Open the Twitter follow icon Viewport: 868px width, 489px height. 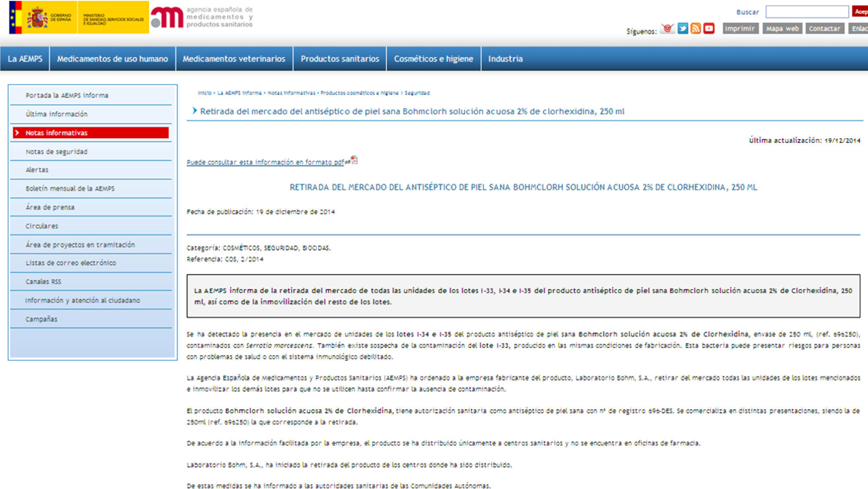click(x=683, y=29)
